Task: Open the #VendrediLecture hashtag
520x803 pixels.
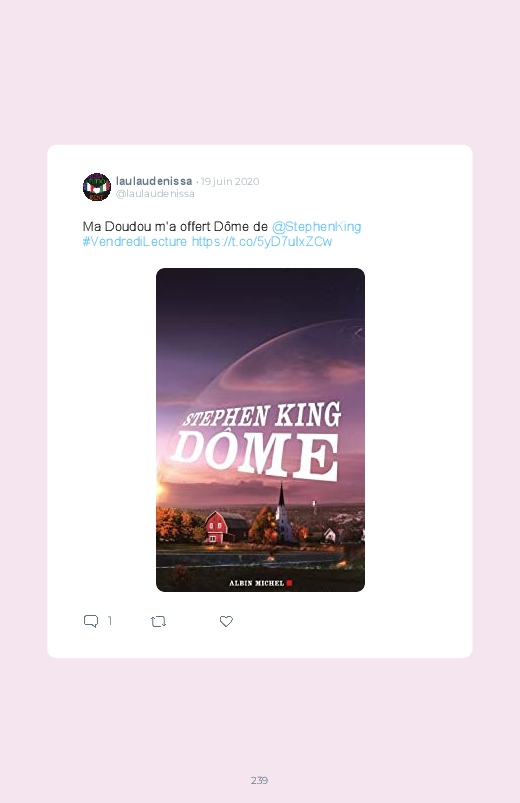Action: pyautogui.click(x=135, y=241)
